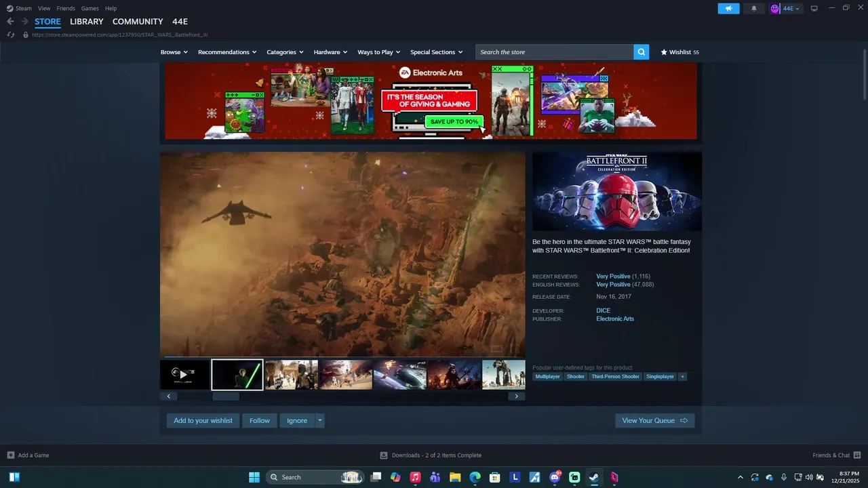Viewport: 868px width, 488px height.
Task: Open the Friends menu
Action: [66, 8]
